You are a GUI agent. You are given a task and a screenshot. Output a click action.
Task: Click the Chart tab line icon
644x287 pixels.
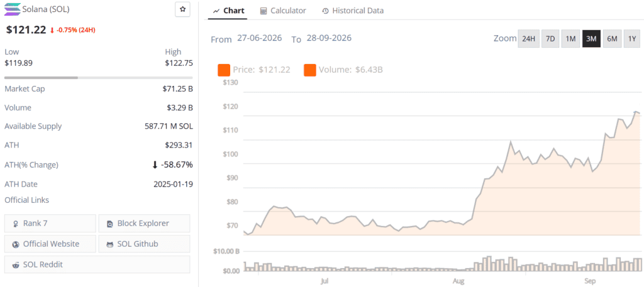[x=216, y=11]
